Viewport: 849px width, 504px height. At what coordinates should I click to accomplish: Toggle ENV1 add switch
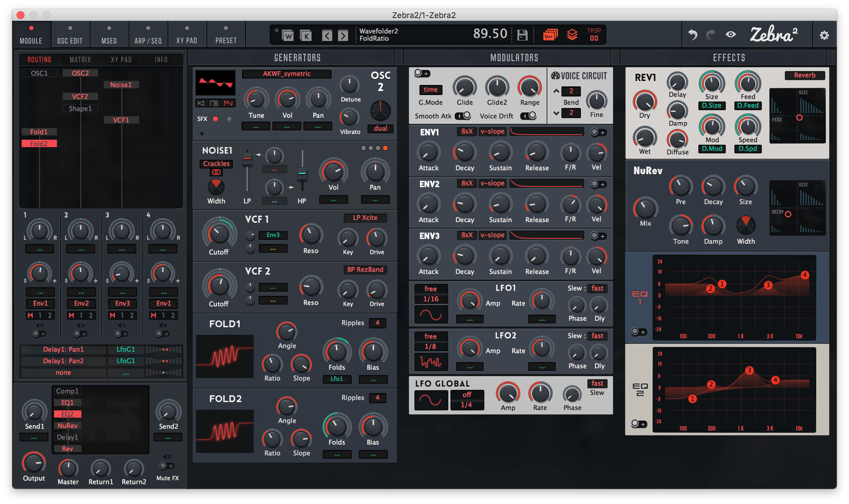(598, 132)
